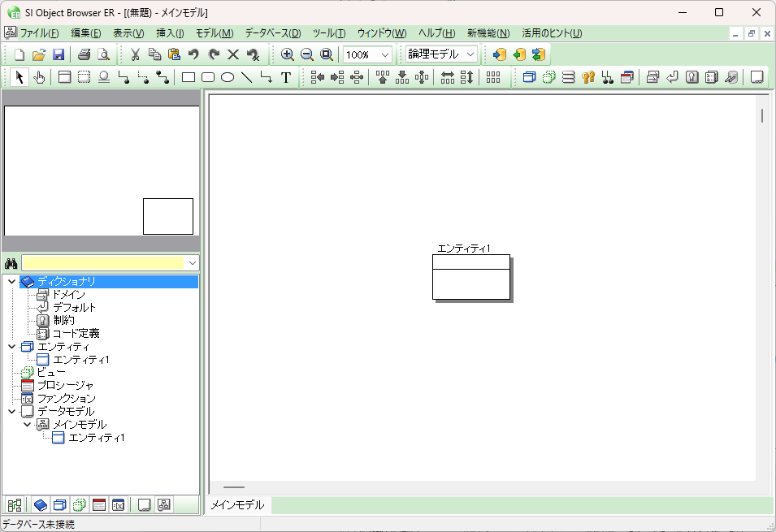
Task: Select the solid-line relationship tool
Action: pos(124,77)
